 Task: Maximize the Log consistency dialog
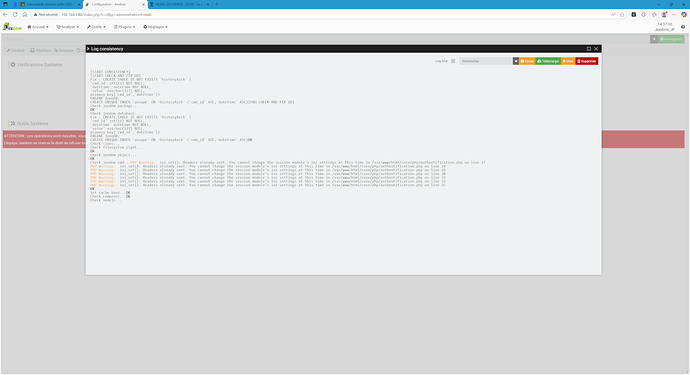click(x=589, y=49)
